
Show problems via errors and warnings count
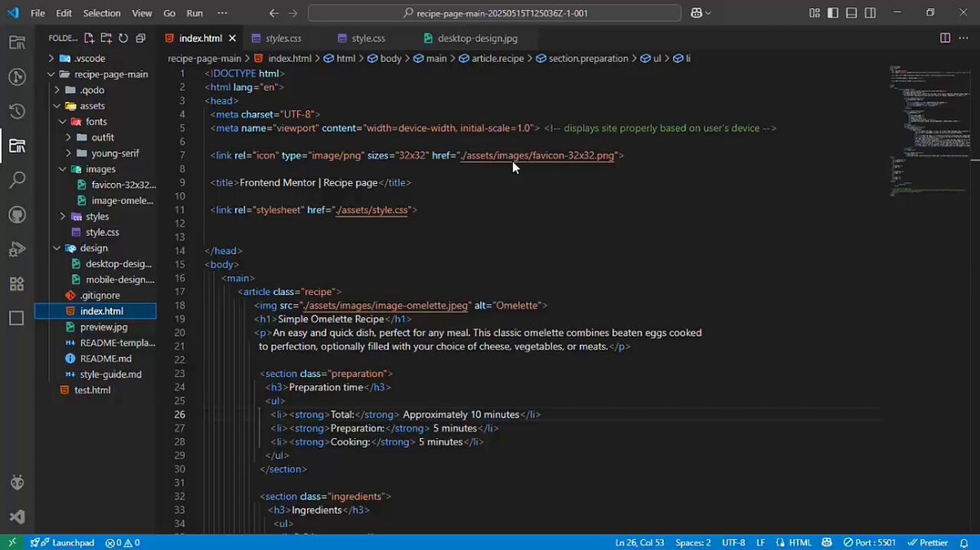(122, 543)
